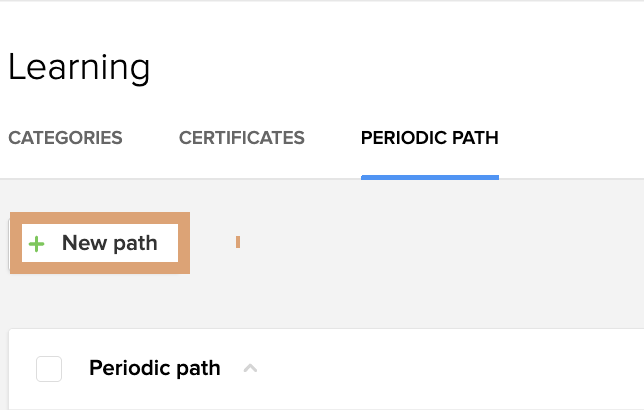Tick the select-all checkbox in the table header
Screen dimensions: 644x410
(x=49, y=369)
